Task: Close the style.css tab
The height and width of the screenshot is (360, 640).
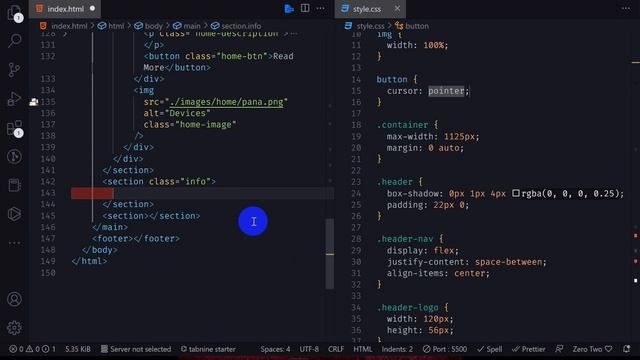Action: [397, 8]
